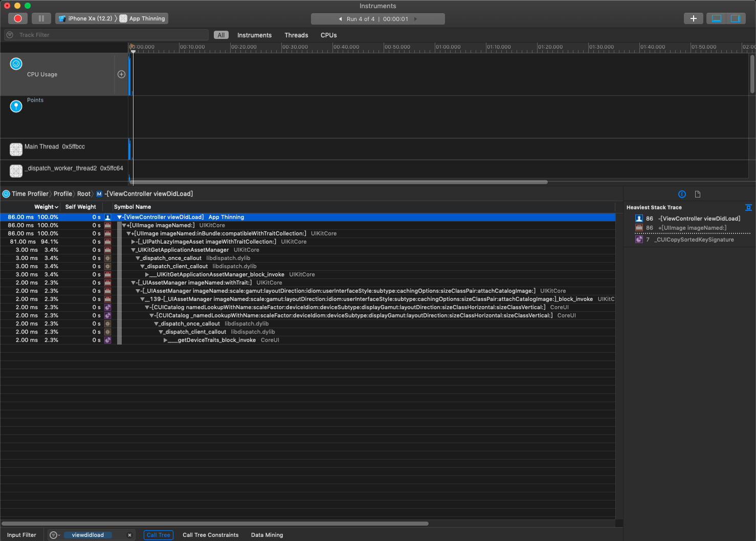Switch to the Instruments tab
The height and width of the screenshot is (541, 756).
(254, 35)
